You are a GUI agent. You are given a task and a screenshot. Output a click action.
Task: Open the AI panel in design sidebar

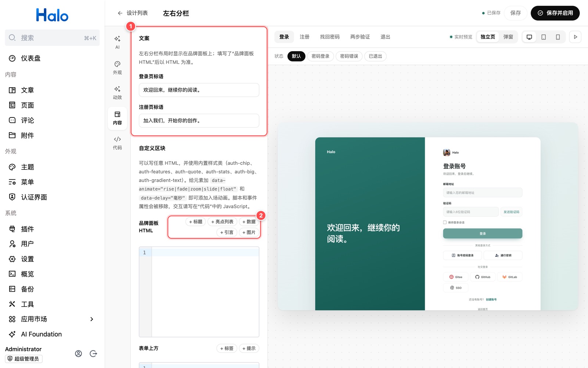point(117,42)
